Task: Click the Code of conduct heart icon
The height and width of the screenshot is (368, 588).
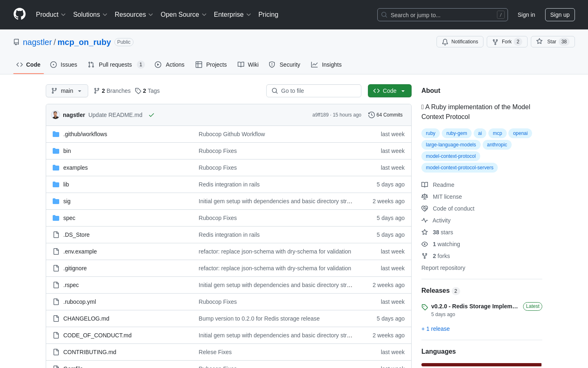Action: (425, 209)
